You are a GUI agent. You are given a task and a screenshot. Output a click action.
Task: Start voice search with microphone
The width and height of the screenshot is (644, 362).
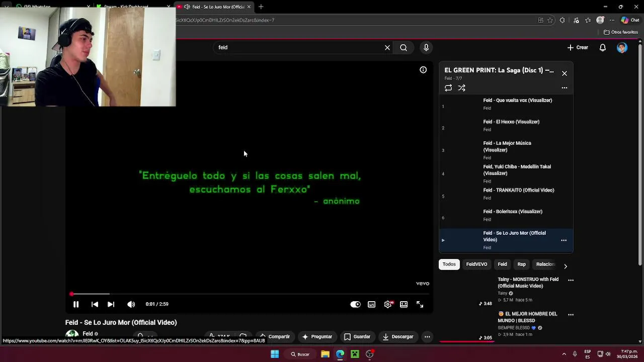426,47
